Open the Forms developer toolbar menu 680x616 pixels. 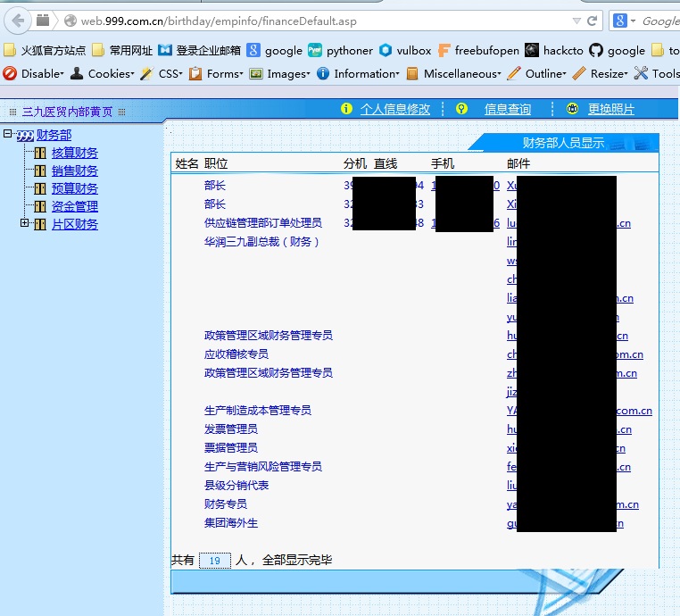coord(216,74)
